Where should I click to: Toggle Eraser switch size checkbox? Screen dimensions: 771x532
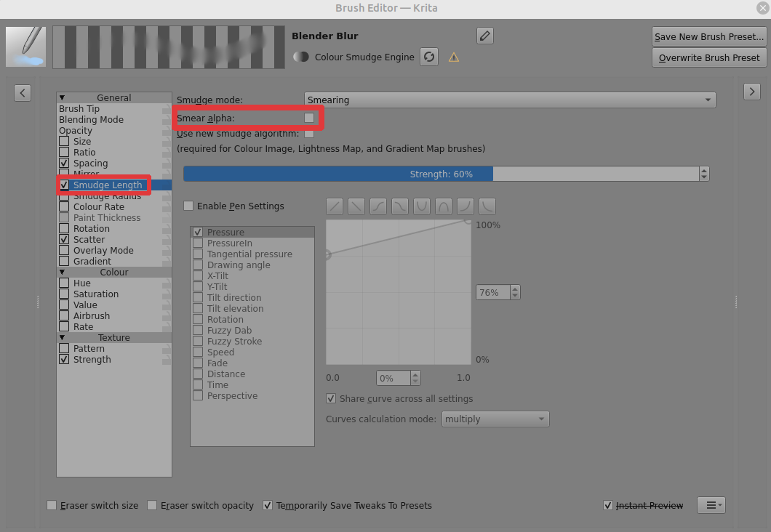click(52, 506)
